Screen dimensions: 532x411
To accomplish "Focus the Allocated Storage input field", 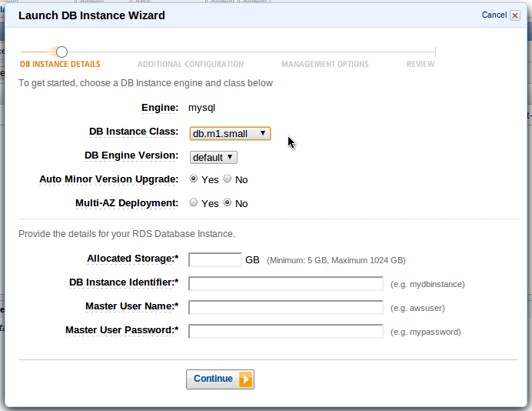I will coord(215,260).
